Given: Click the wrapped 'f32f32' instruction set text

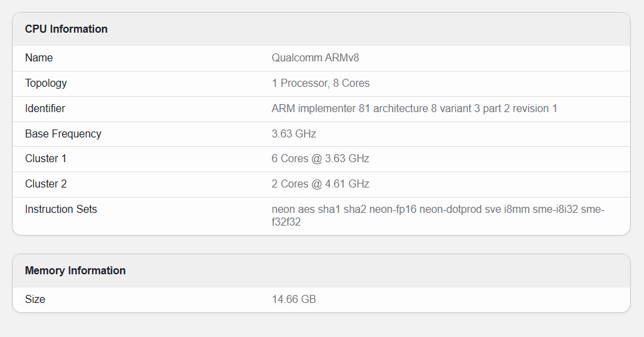Looking at the screenshot, I should [286, 222].
